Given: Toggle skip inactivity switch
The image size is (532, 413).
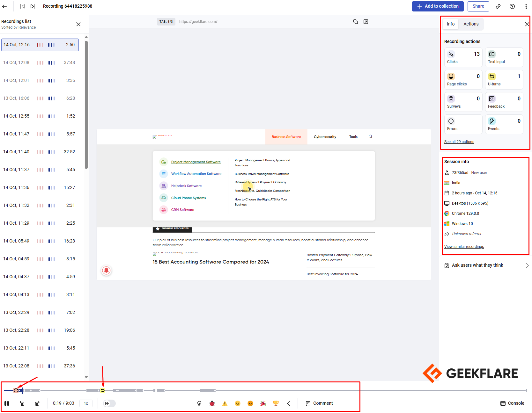Looking at the screenshot, I should [109, 403].
